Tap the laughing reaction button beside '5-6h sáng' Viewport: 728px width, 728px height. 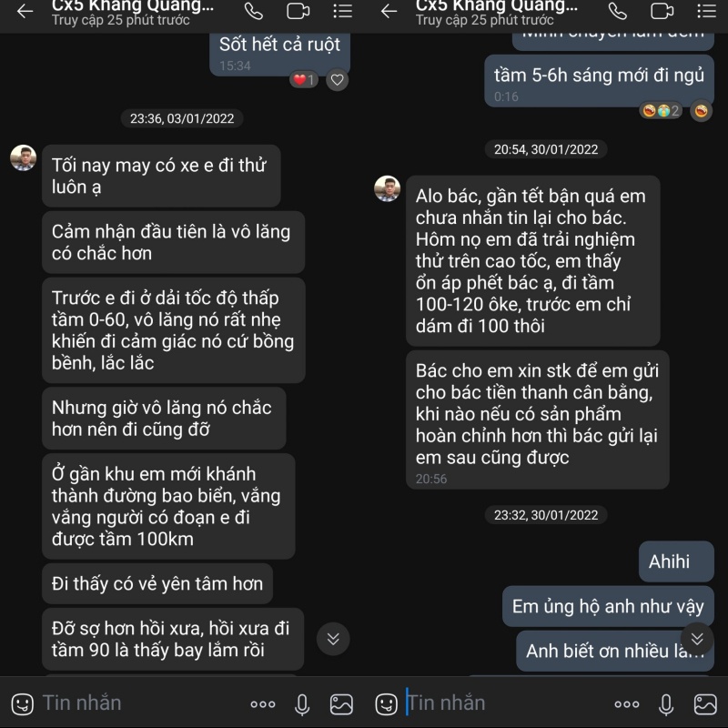coord(701,111)
